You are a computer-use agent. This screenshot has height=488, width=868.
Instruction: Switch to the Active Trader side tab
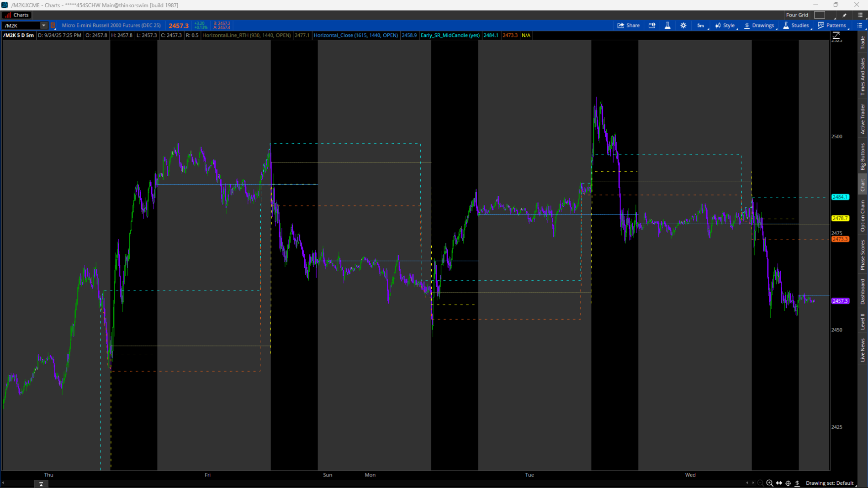[x=863, y=119]
